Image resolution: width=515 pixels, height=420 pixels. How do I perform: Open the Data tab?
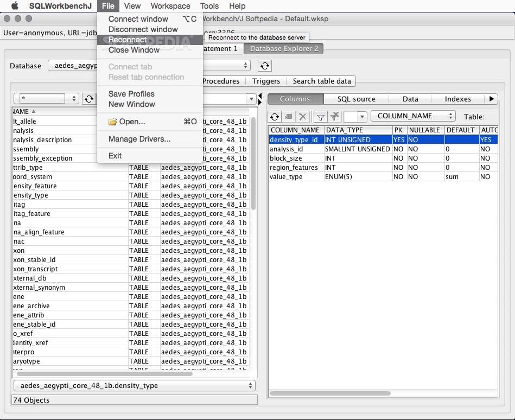(410, 99)
